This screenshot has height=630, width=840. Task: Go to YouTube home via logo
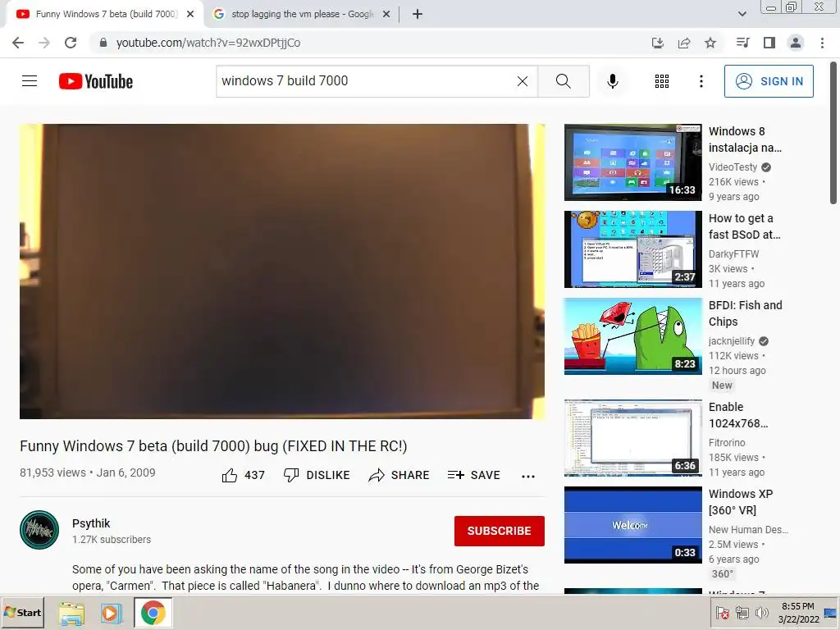click(96, 81)
